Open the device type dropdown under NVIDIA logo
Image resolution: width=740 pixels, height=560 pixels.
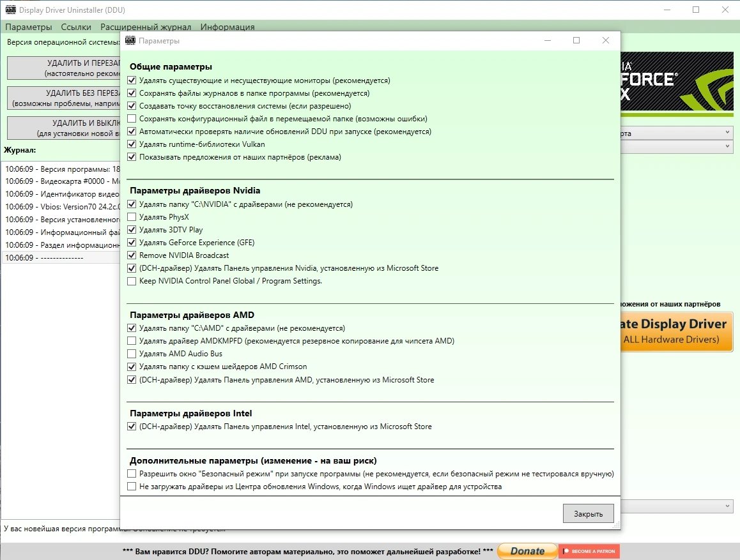pos(677,132)
